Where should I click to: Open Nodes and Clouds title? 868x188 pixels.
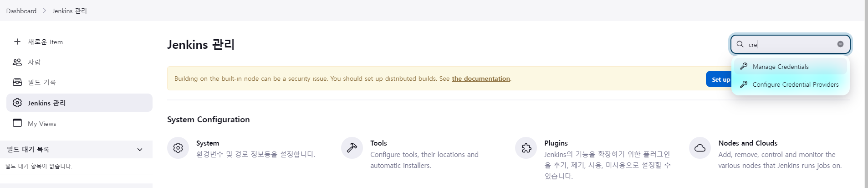coord(748,143)
